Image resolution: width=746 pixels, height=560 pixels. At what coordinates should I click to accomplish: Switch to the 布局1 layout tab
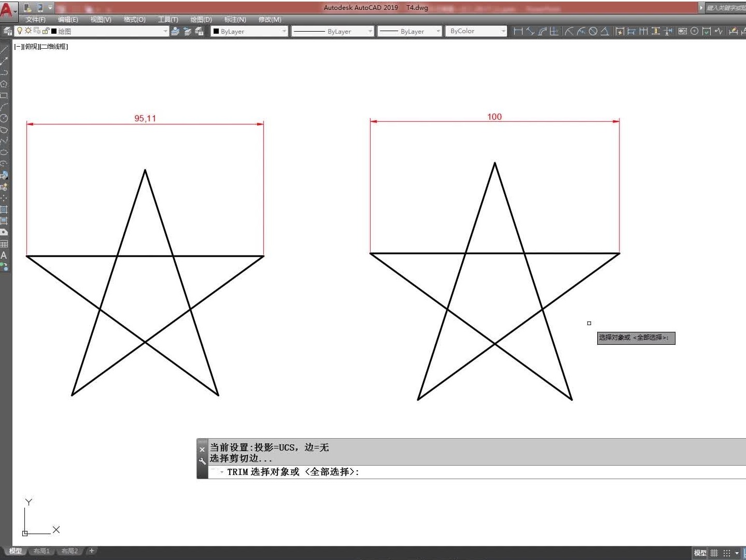point(41,551)
